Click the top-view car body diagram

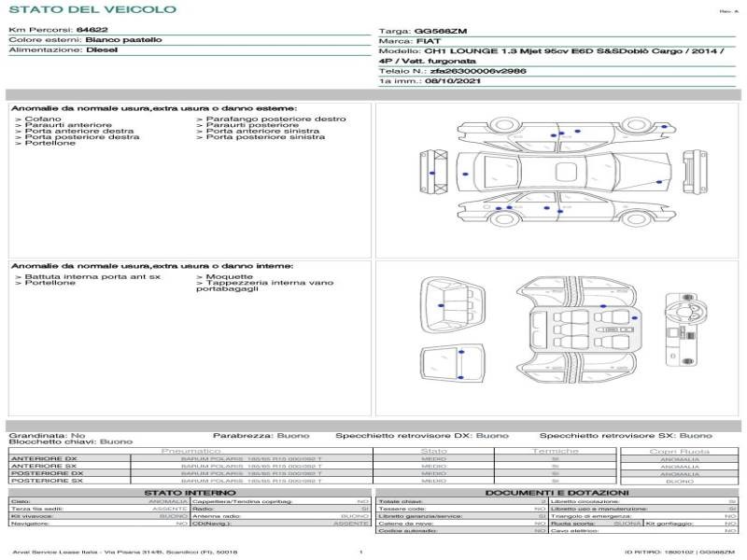coord(564,172)
